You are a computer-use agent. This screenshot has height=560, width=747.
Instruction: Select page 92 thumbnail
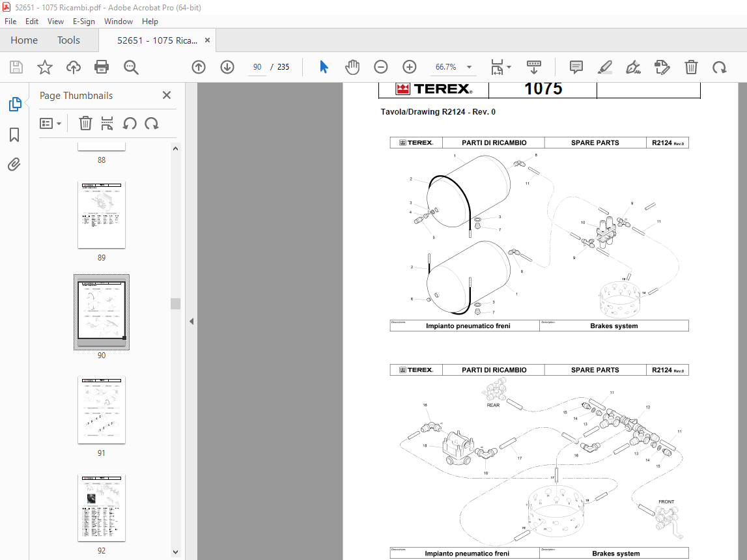pyautogui.click(x=102, y=508)
